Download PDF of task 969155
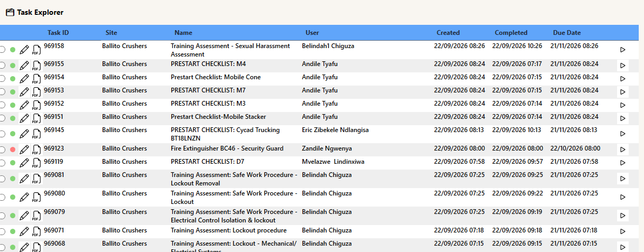The width and height of the screenshot is (644, 252). 36,66
